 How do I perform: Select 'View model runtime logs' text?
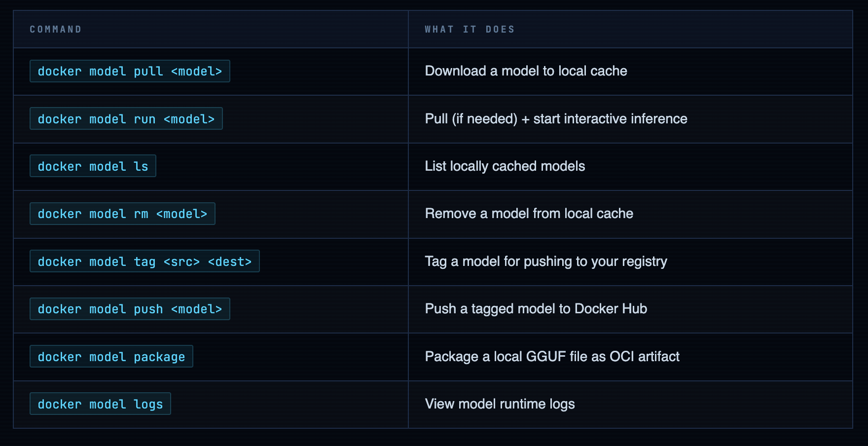[500, 404]
